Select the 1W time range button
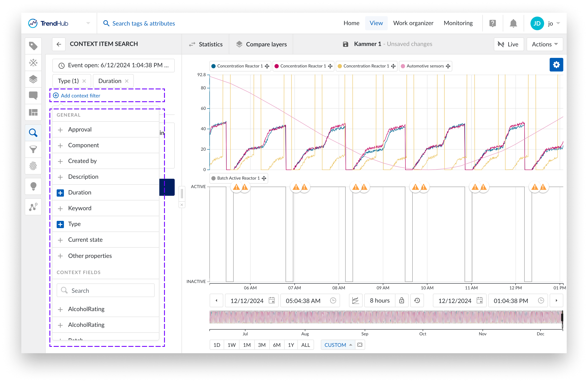This screenshot has height=383, width=588. (232, 345)
